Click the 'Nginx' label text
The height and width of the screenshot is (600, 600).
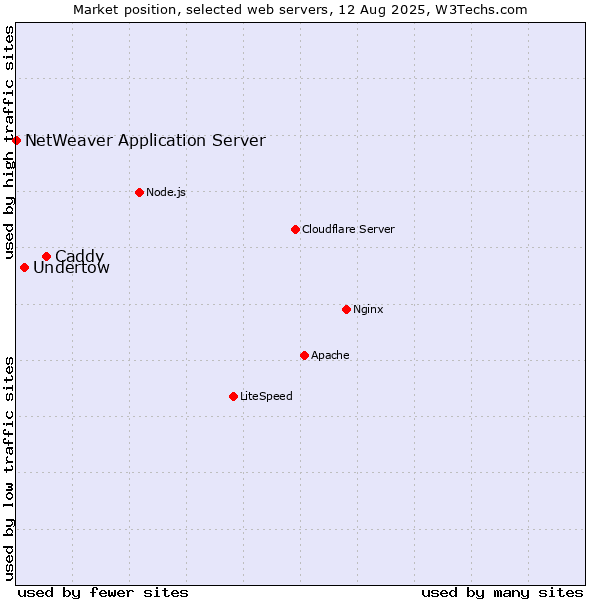pyautogui.click(x=368, y=309)
